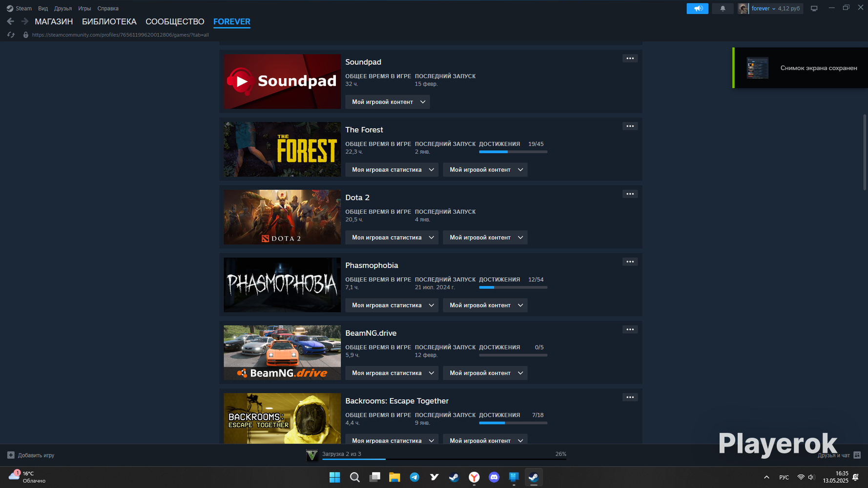Viewport: 868px width, 488px height.
Task: Open the Друзья и чат friends icon
Action: pos(857,455)
